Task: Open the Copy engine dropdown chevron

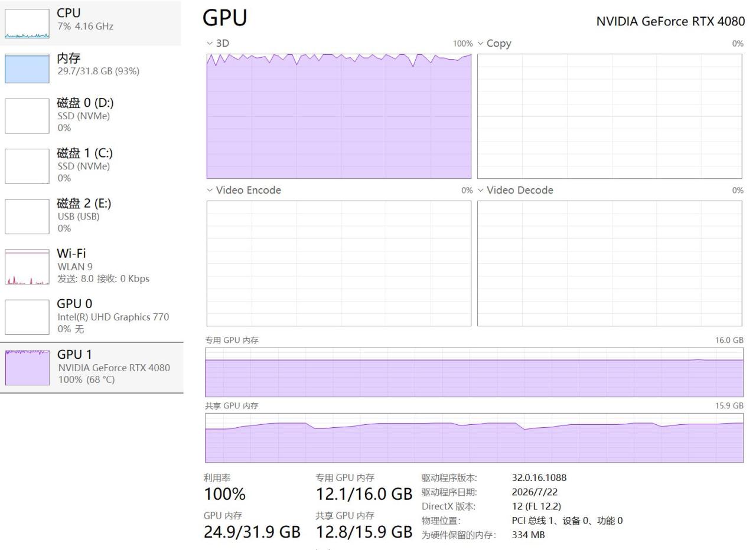Action: point(481,44)
